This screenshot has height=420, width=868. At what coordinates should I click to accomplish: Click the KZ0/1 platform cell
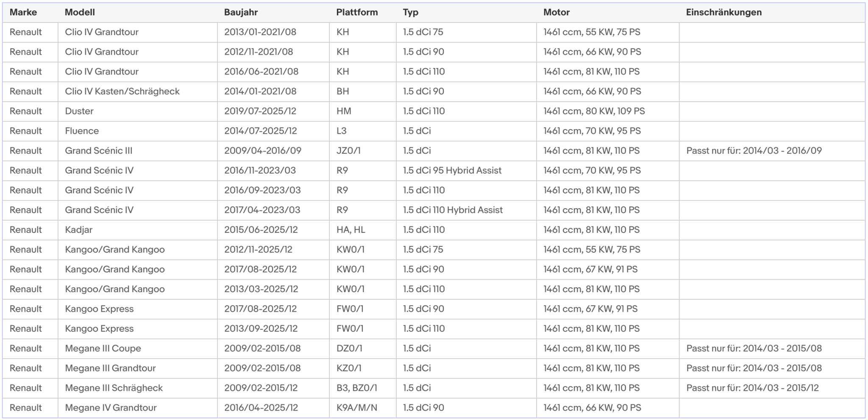coord(363,368)
